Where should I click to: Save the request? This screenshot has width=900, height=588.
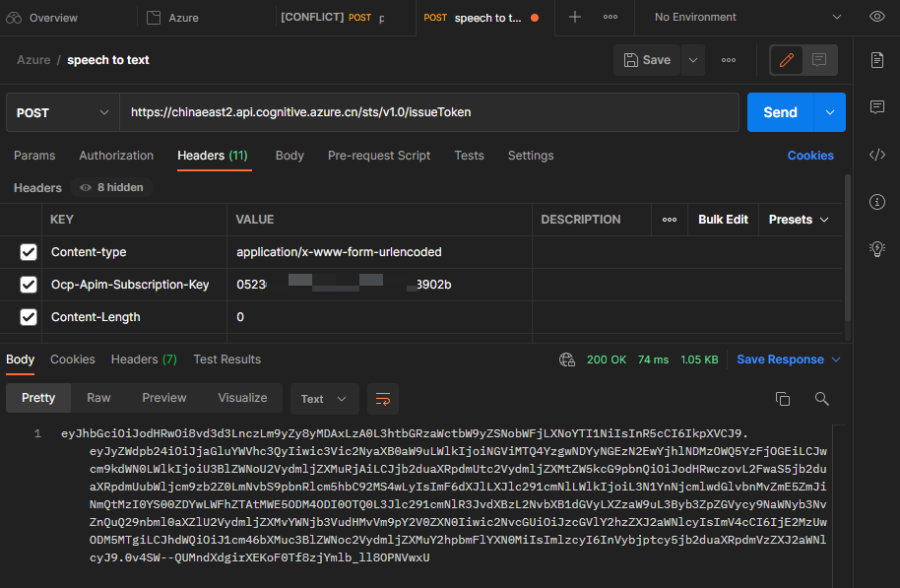tap(647, 60)
